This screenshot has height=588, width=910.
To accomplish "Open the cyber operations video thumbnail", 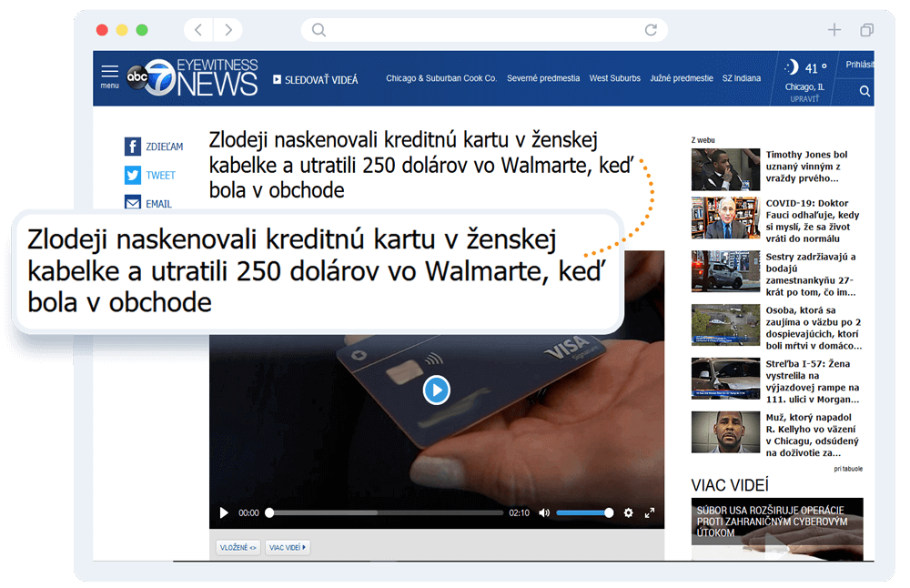I will point(777,529).
